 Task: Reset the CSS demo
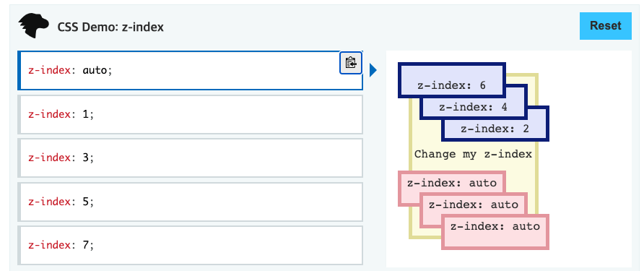[606, 26]
